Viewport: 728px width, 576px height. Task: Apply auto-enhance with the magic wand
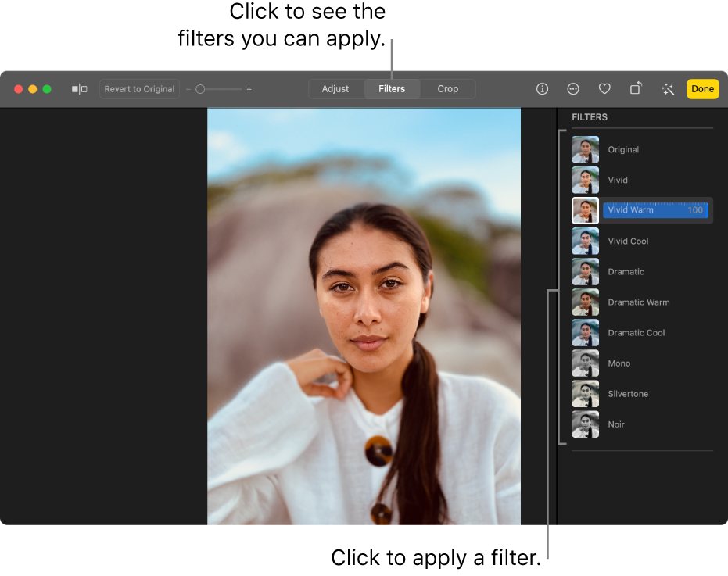pos(667,88)
